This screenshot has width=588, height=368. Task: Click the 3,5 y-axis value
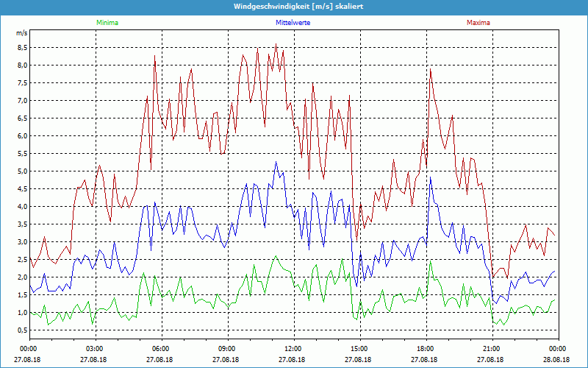coord(22,224)
